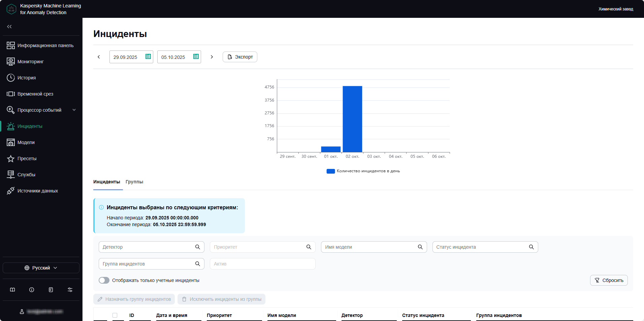Sort by Дата и время column header
The height and width of the screenshot is (321, 644).
(x=172, y=315)
